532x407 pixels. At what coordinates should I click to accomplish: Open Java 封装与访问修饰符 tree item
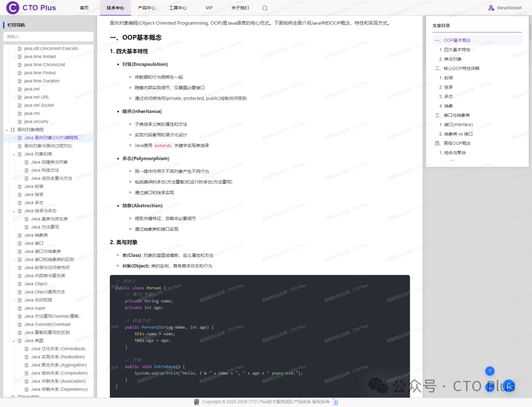click(x=47, y=268)
